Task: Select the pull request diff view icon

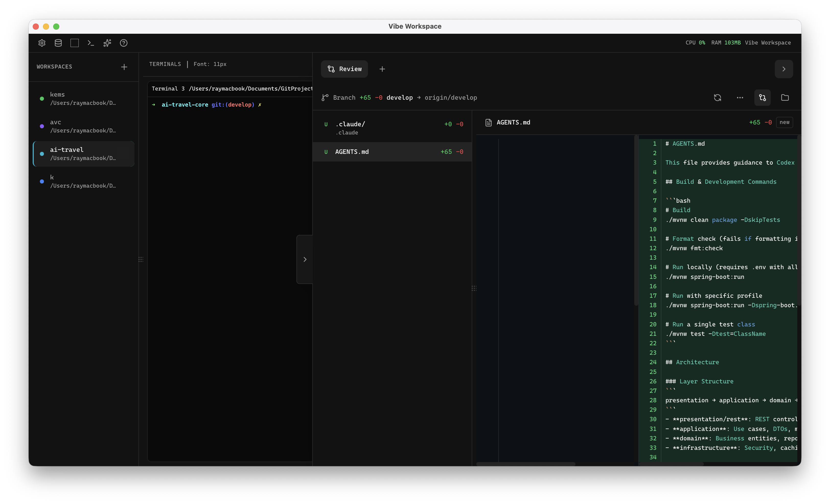Action: [762, 97]
